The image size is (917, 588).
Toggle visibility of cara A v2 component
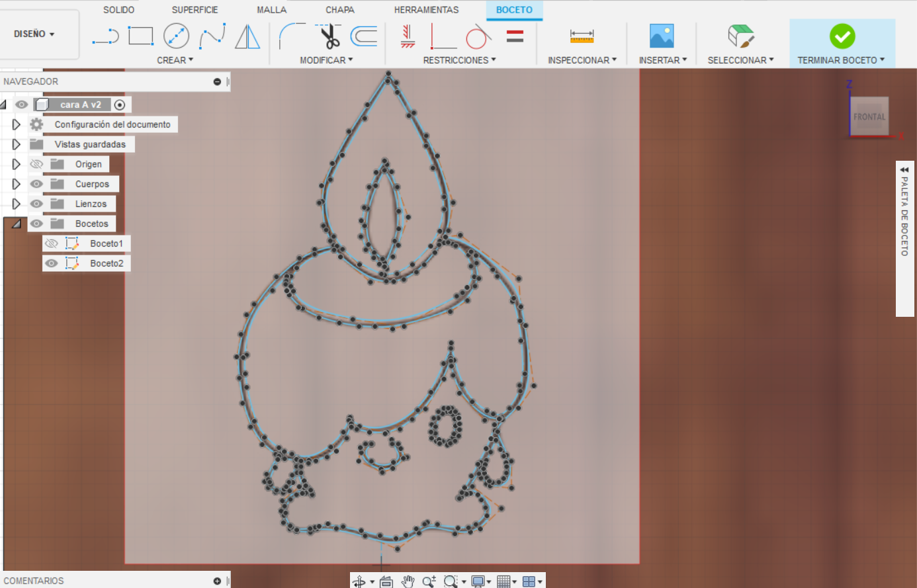(22, 105)
